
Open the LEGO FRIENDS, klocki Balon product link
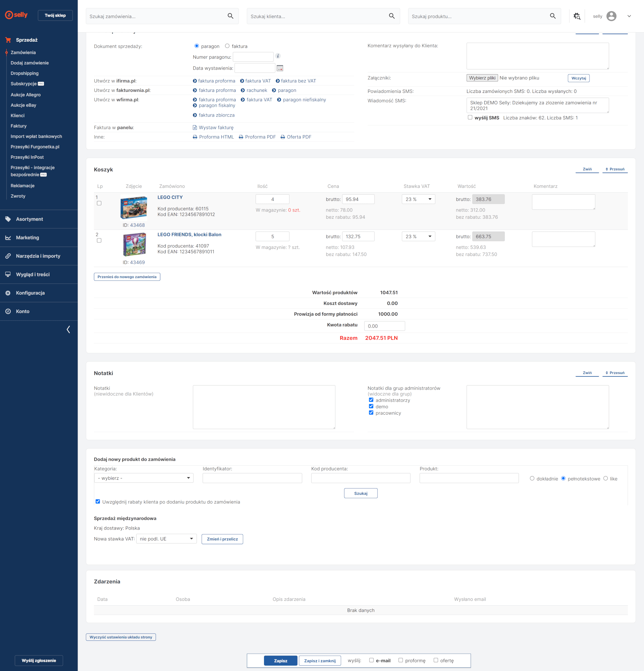pos(189,235)
